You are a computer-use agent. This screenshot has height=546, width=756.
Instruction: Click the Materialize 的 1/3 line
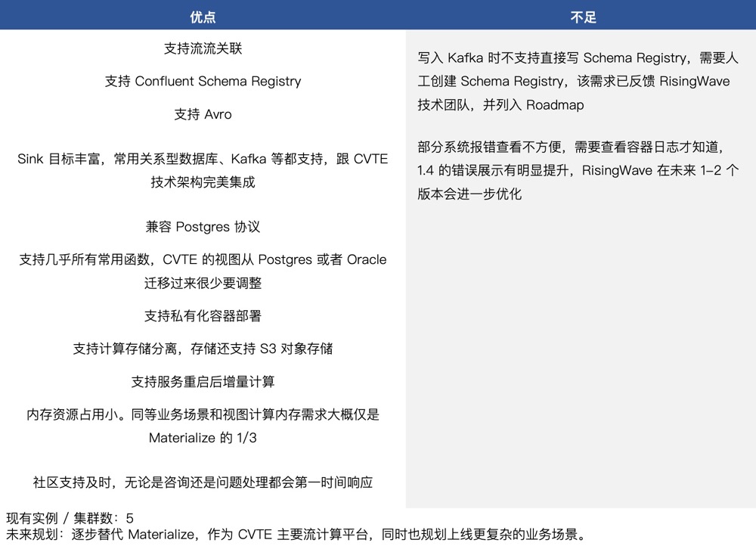203,438
